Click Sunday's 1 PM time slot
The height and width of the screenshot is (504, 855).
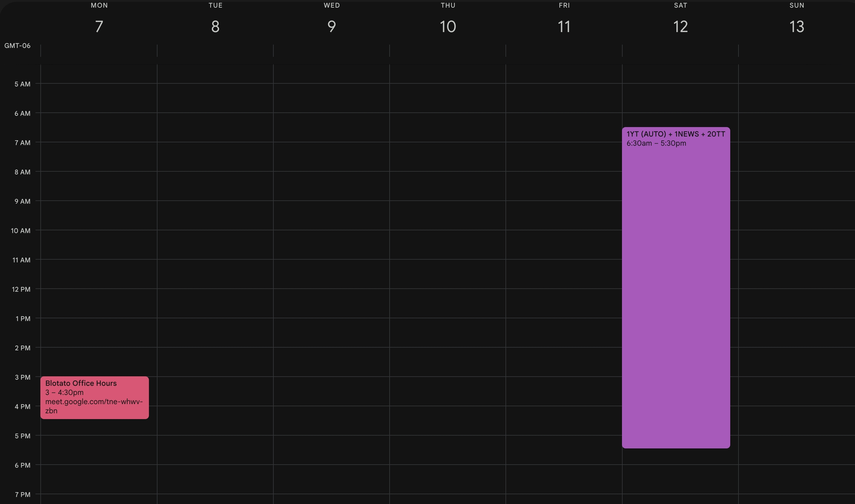796,332
